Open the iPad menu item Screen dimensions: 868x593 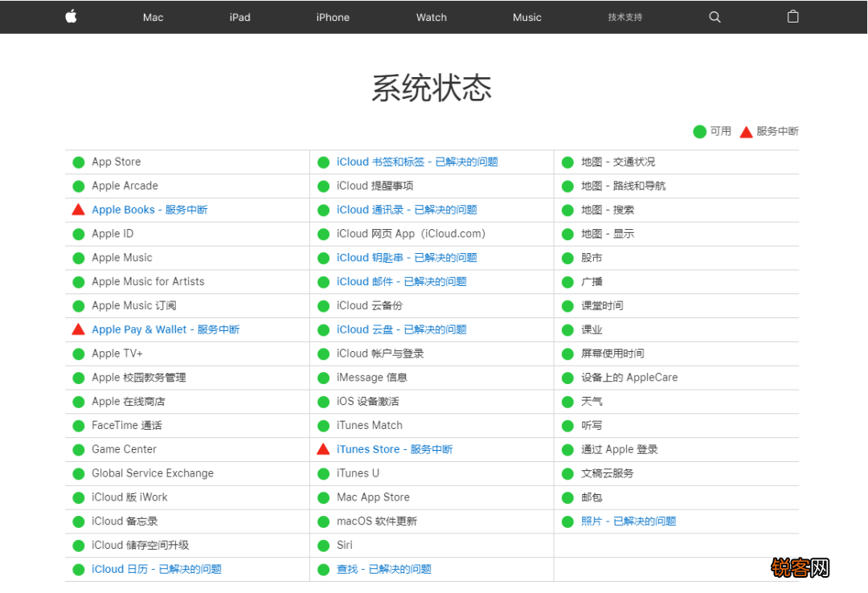[240, 17]
